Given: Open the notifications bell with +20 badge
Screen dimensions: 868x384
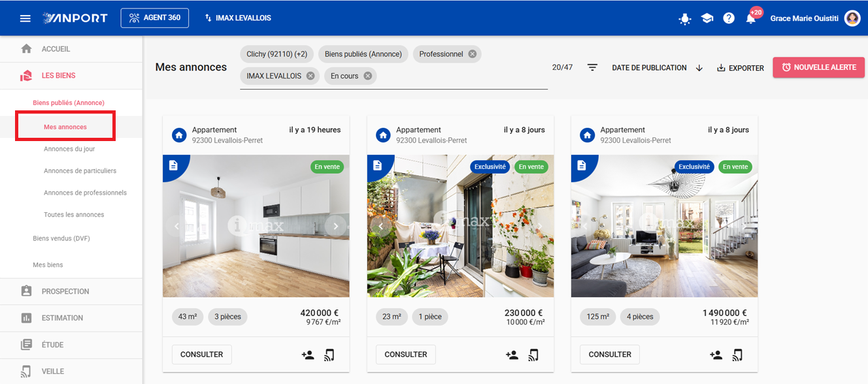Looking at the screenshot, I should [x=751, y=18].
